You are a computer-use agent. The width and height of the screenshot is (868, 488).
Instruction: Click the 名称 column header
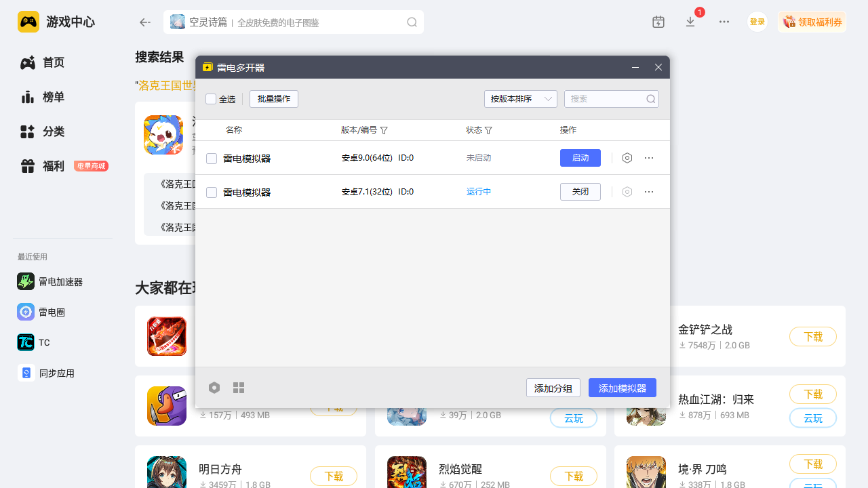click(x=234, y=130)
